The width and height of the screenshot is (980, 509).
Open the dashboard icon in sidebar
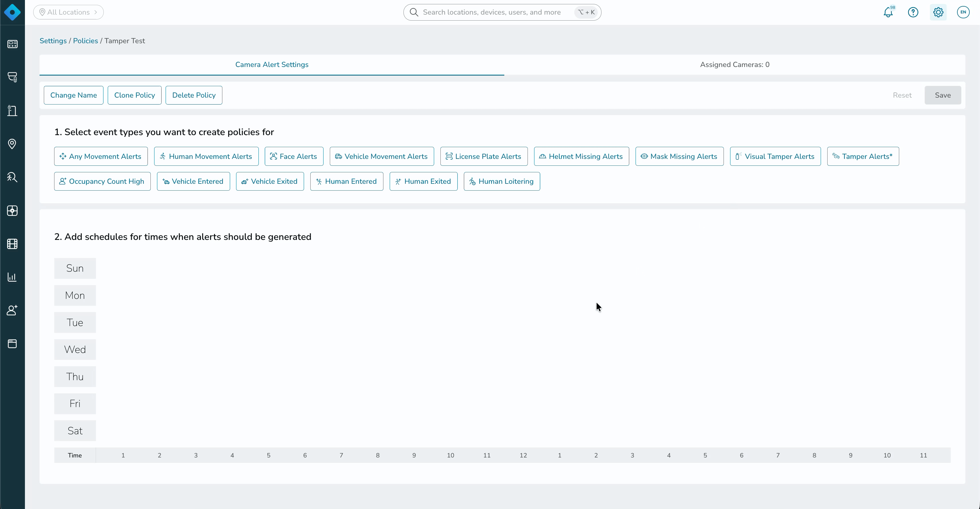tap(12, 44)
